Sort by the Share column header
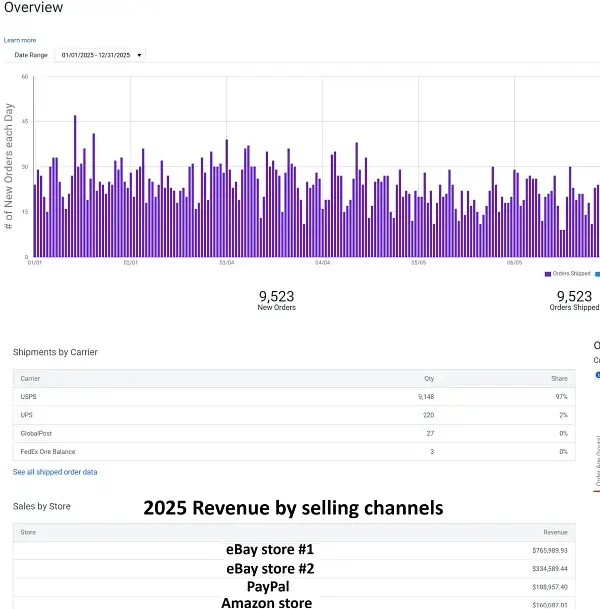The height and width of the screenshot is (609, 600). point(557,379)
